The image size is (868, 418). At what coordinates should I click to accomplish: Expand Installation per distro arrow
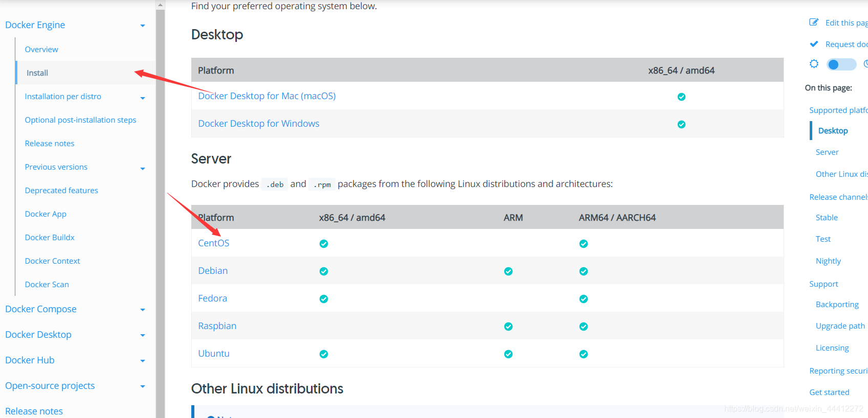pos(143,98)
